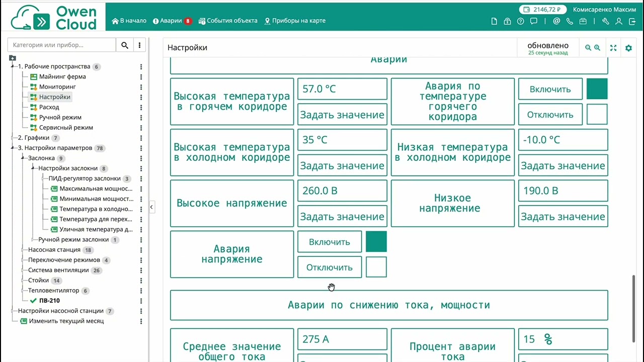Screen dimensions: 644x362
Task: Open the help question mark icon
Action: point(521,21)
